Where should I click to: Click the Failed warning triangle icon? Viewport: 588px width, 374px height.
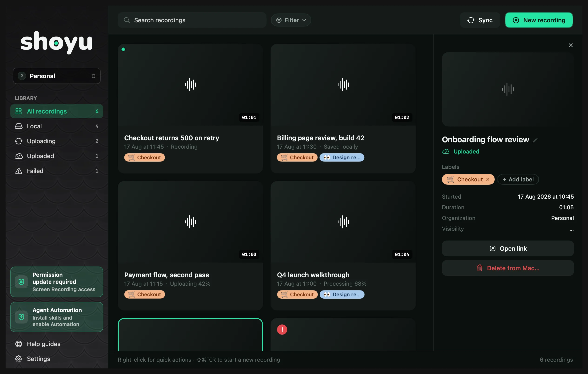point(19,171)
